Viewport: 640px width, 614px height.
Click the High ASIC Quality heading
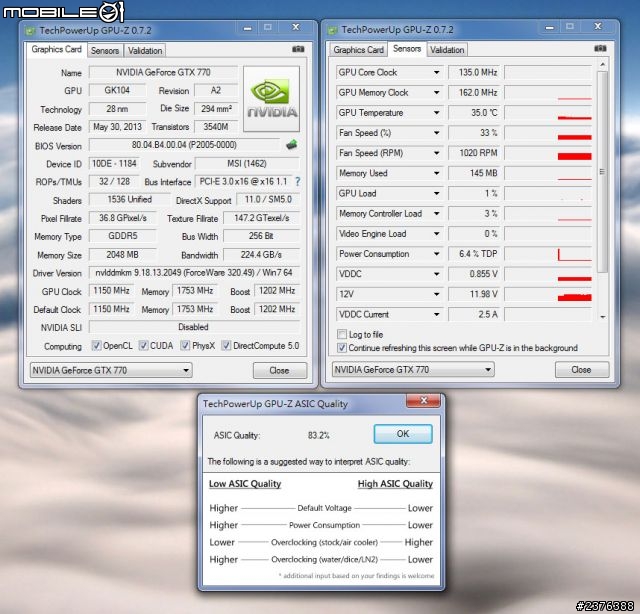coord(395,484)
